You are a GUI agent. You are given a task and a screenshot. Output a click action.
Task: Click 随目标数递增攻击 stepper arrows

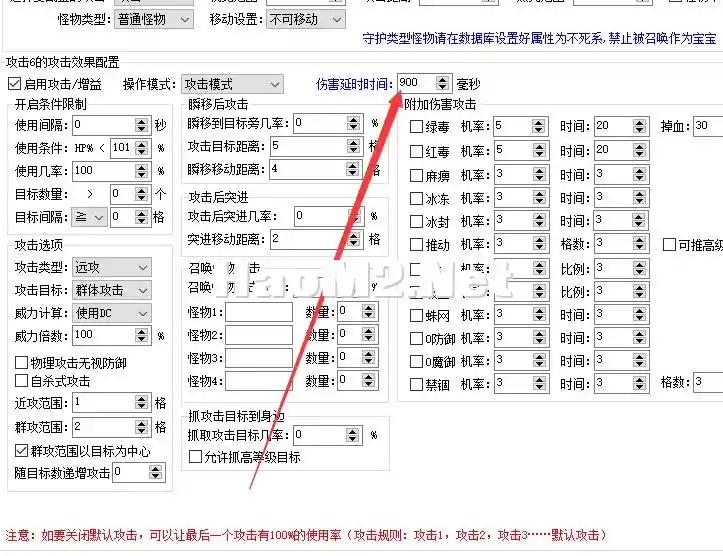pyautogui.click(x=155, y=472)
